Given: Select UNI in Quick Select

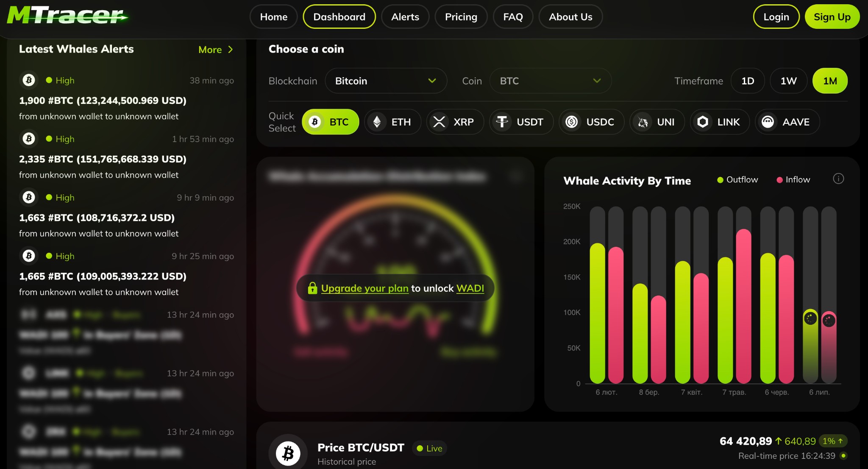Looking at the screenshot, I should [x=657, y=122].
